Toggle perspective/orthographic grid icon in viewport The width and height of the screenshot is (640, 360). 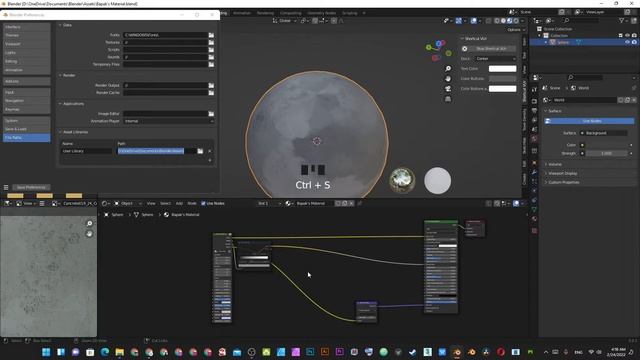pos(448,99)
